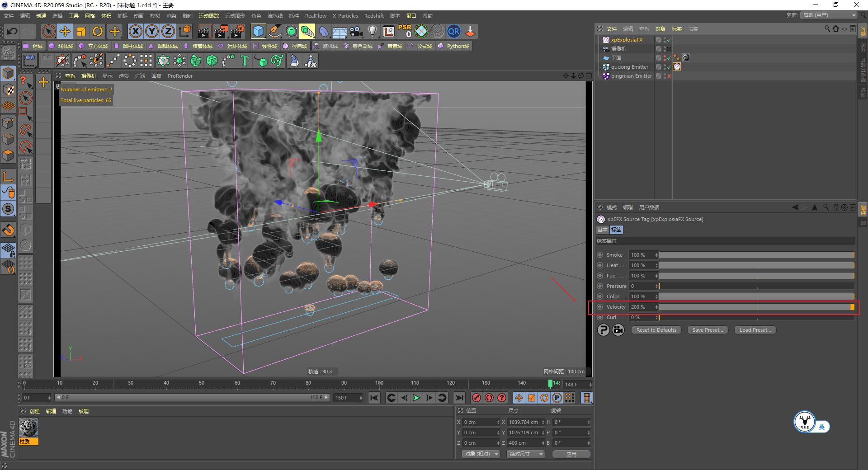Select the Rotate tool
The image size is (868, 470).
point(98,31)
